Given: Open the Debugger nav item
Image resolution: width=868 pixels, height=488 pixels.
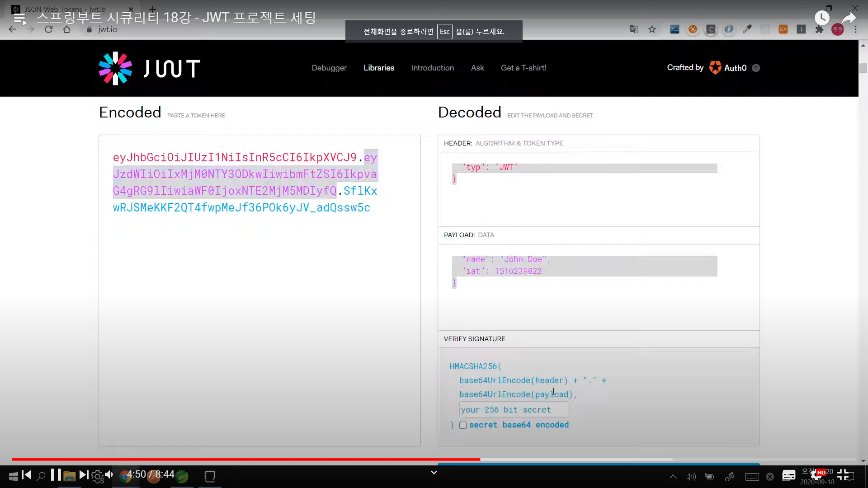Looking at the screenshot, I should click(329, 68).
